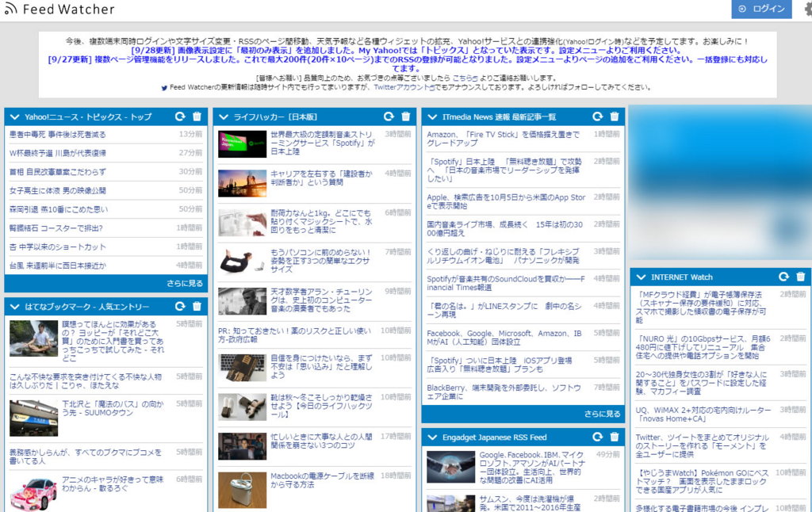Open the meditating man thumbnail in はてなブックマーク
The width and height of the screenshot is (812, 512).
(x=33, y=338)
